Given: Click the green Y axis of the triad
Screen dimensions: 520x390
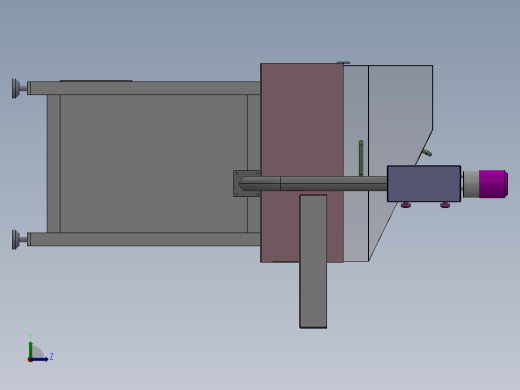Looking at the screenshot, I should (30, 349).
